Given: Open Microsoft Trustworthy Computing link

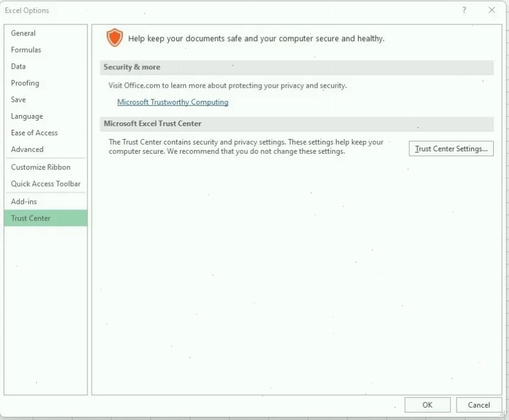Looking at the screenshot, I should (x=173, y=102).
